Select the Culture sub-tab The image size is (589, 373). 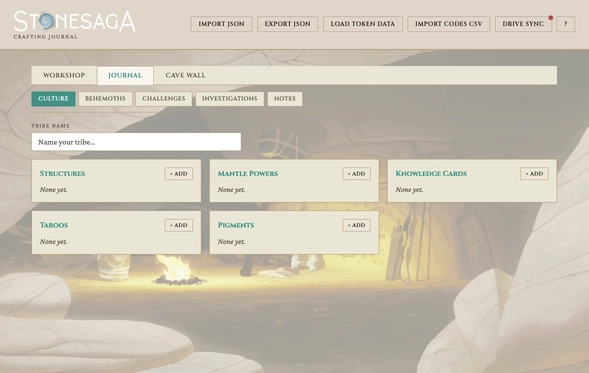tap(53, 98)
